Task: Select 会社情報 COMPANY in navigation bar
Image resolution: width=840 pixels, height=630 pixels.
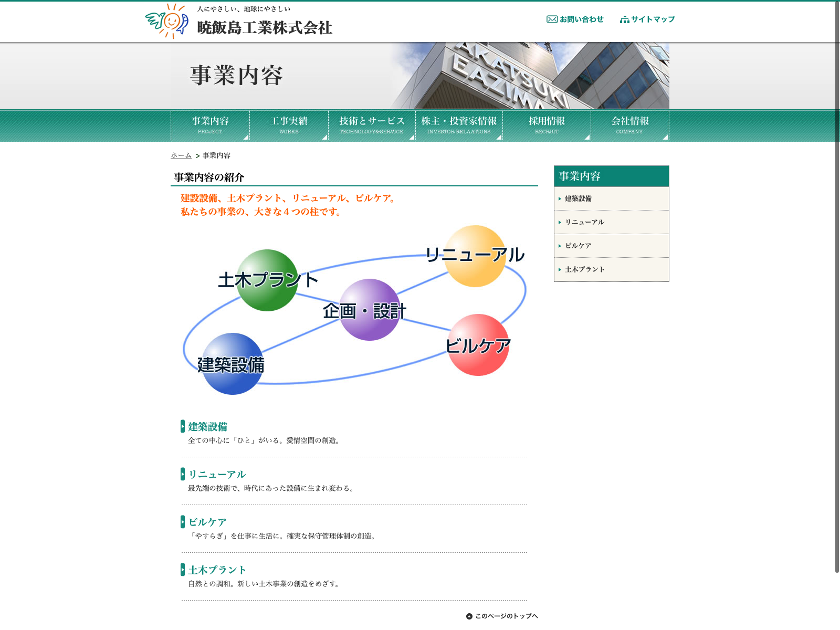Action: (629, 125)
